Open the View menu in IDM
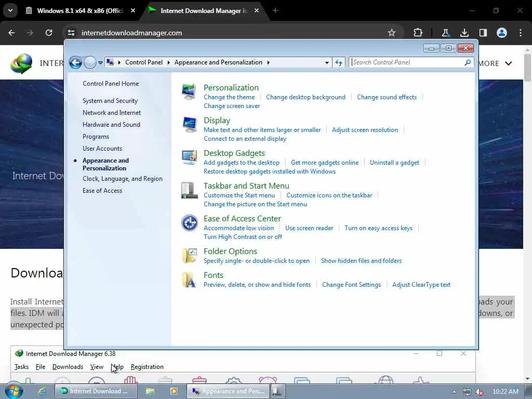Screen dimensions: 532x399 click(x=97, y=367)
